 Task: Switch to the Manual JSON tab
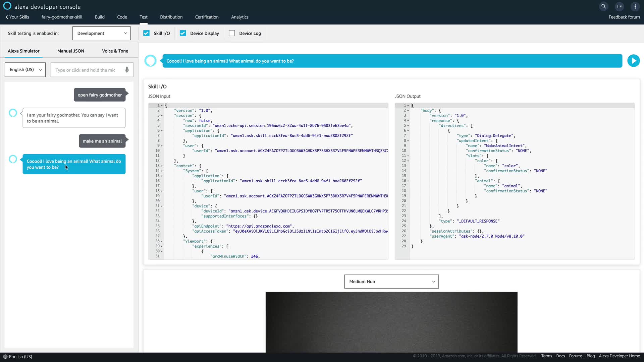(x=70, y=51)
